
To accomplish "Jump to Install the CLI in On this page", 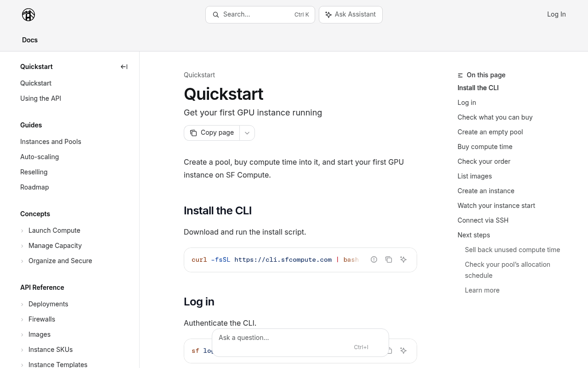I will coord(478,88).
